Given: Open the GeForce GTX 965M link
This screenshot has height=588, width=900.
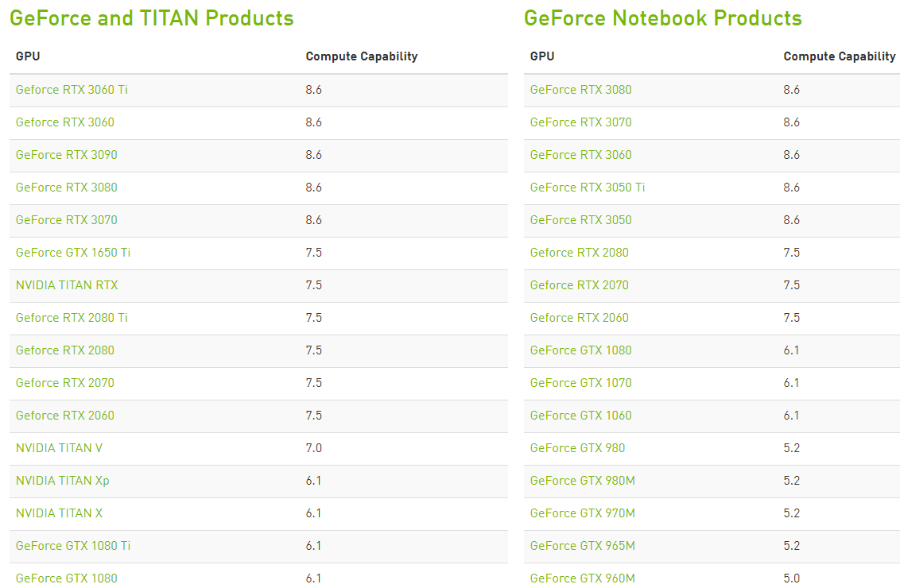Looking at the screenshot, I should [583, 546].
